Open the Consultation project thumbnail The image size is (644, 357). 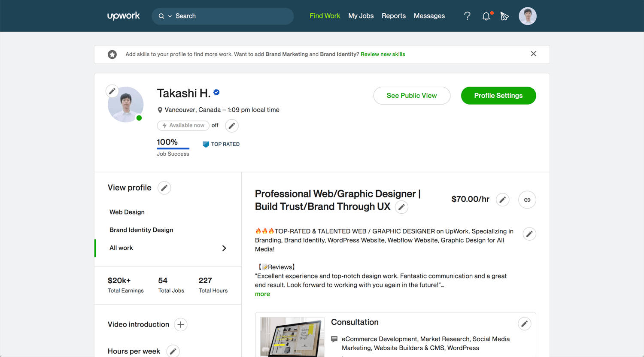tap(292, 337)
